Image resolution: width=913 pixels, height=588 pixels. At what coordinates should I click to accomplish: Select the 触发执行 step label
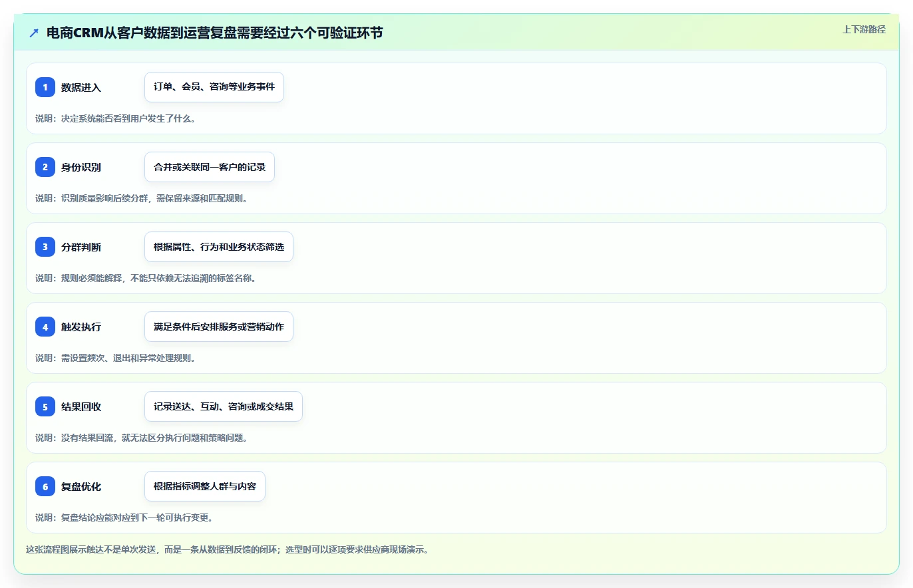coord(81,327)
